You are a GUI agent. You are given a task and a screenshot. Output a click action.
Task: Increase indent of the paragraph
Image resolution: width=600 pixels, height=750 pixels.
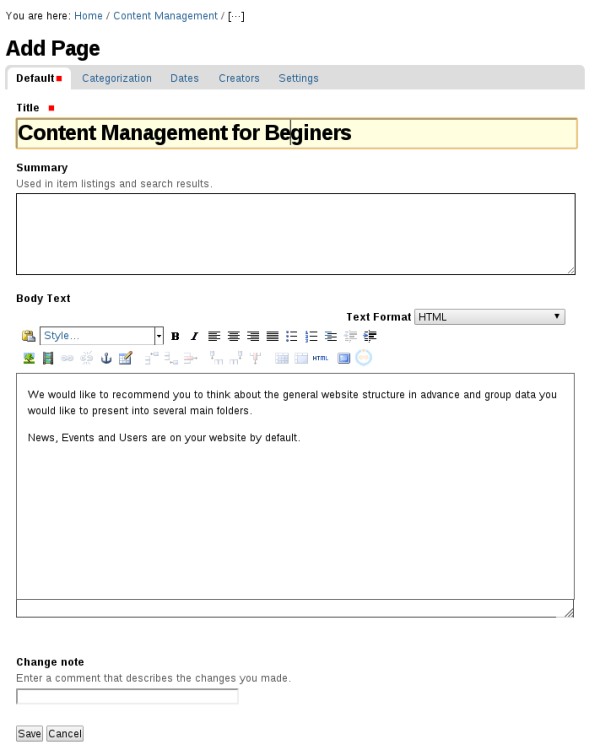(x=370, y=336)
